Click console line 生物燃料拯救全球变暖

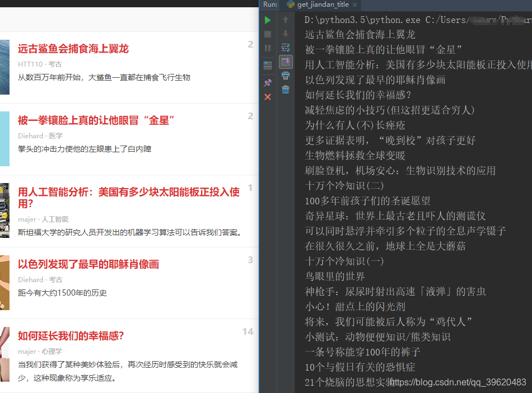355,155
